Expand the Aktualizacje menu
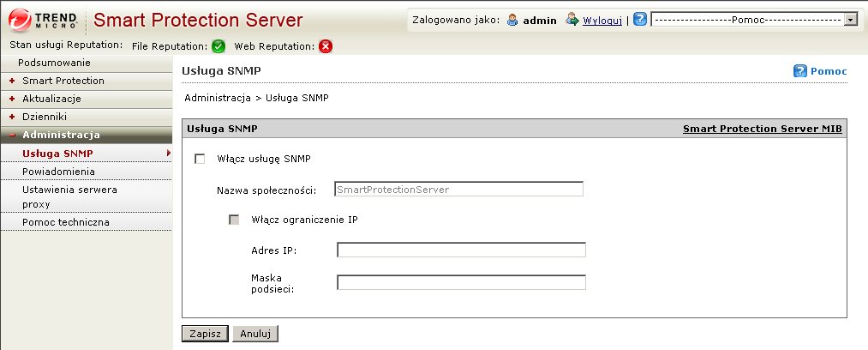 [x=12, y=100]
